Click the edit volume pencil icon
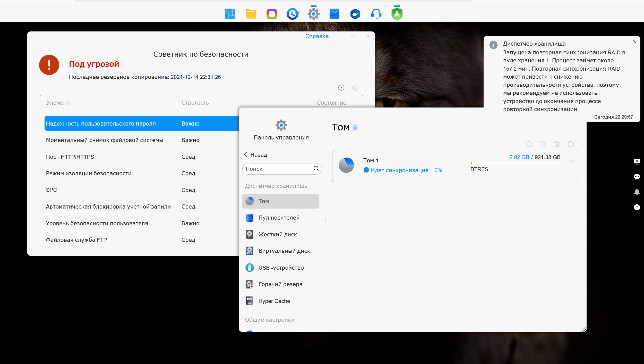The image size is (644, 364). (x=543, y=144)
